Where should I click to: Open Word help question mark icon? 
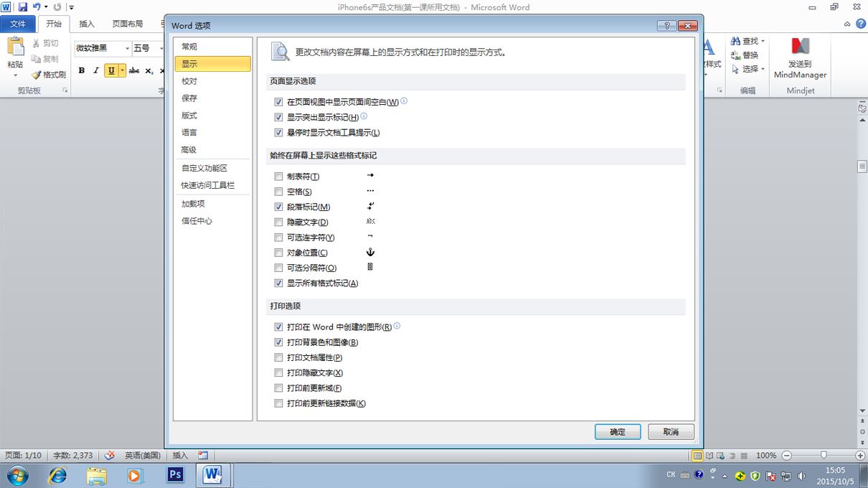coord(859,24)
